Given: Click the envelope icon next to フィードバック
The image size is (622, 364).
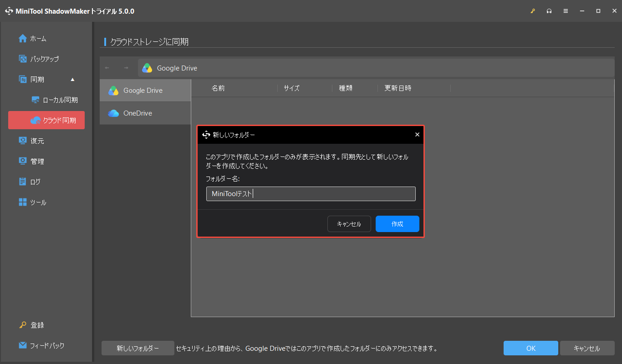Looking at the screenshot, I should point(23,345).
